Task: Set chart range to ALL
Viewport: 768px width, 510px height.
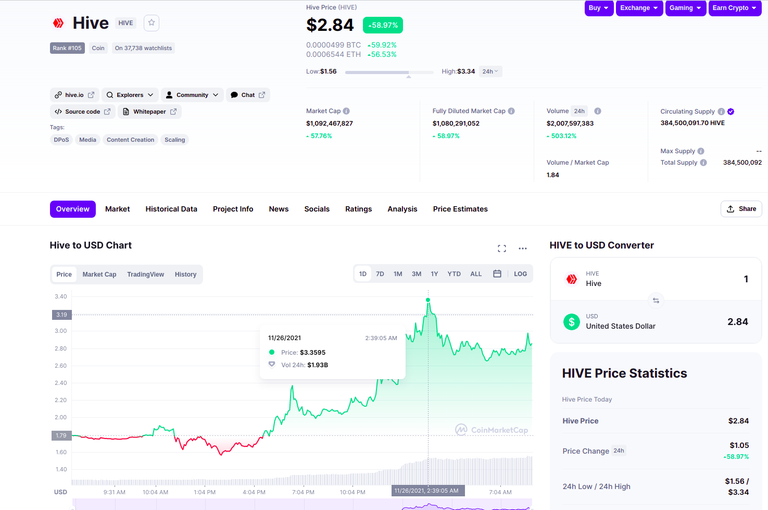Action: click(x=476, y=274)
